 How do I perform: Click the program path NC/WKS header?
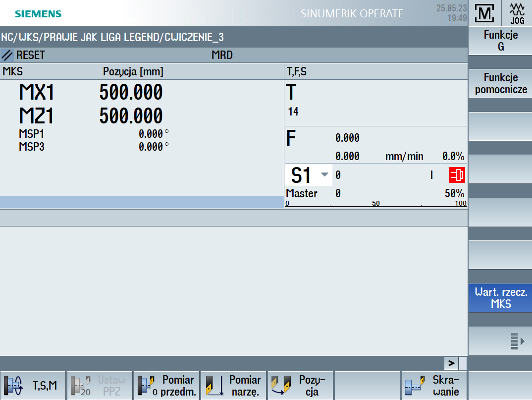[x=112, y=37]
